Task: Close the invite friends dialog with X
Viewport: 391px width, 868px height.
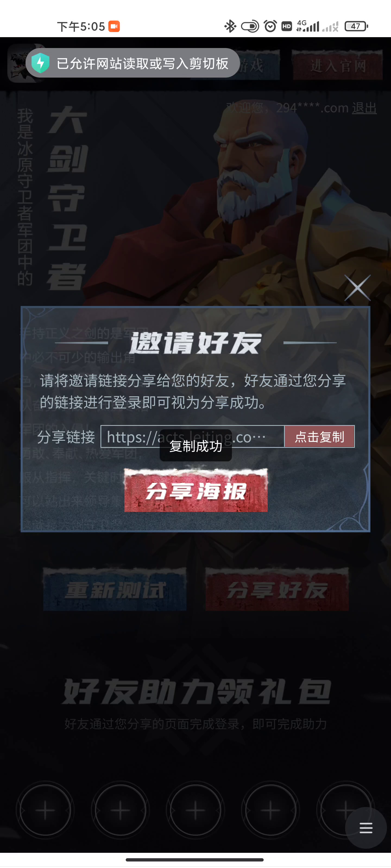Action: 357,288
